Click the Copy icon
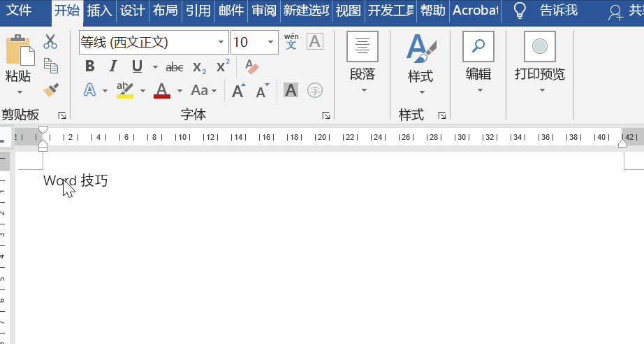The width and height of the screenshot is (644, 344). click(51, 66)
